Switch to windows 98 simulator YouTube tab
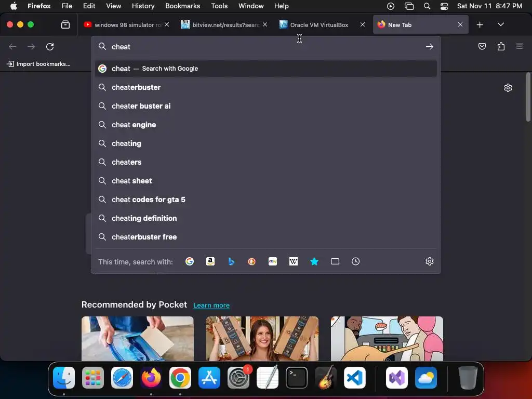Viewport: 532px width, 399px height. 126,25
